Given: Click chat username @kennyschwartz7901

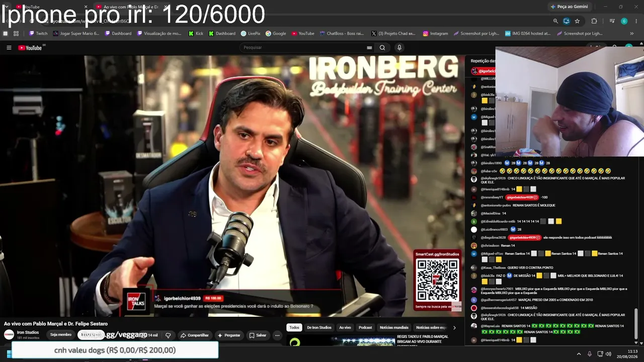Looking at the screenshot, I should tap(497, 289).
